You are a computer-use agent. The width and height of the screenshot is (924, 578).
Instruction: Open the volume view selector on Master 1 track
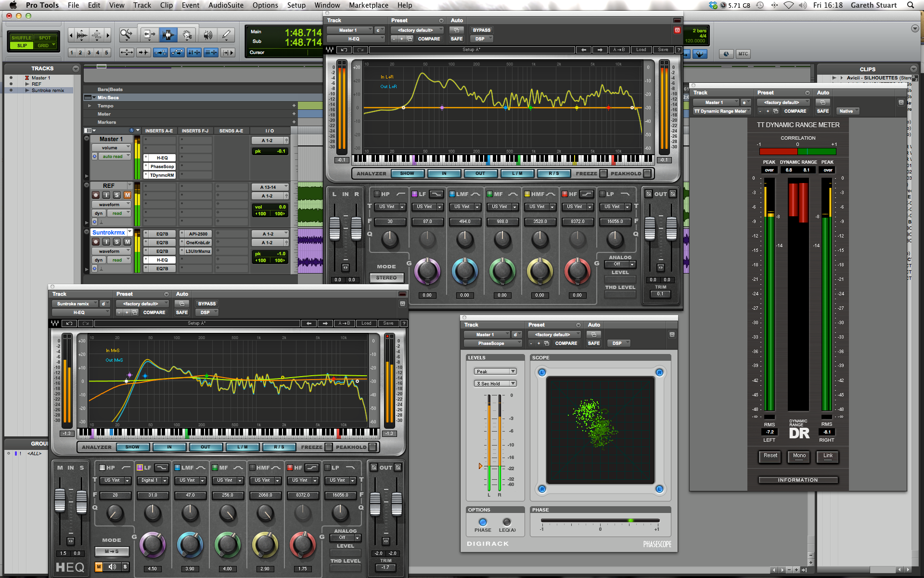point(111,148)
